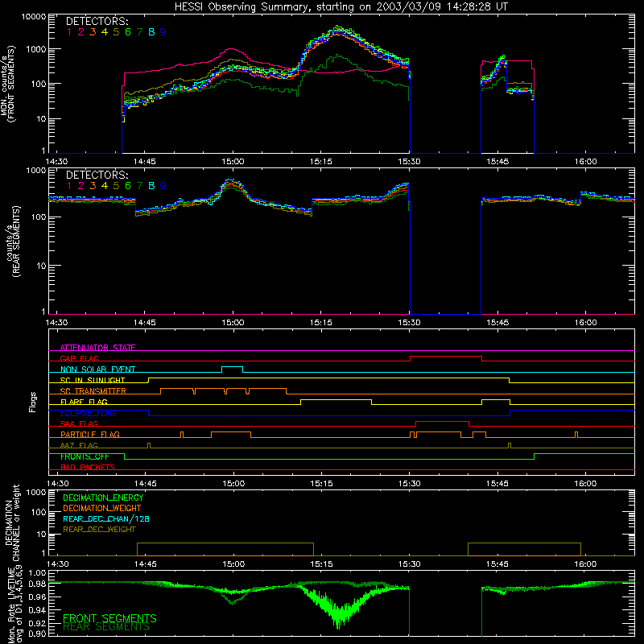The height and width of the screenshot is (644, 644).
Task: Click the DECIMATION_WEIGHT legend entry
Action: [x=102, y=508]
